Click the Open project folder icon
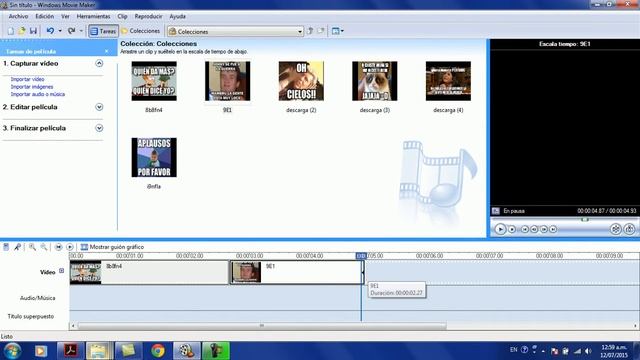The height and width of the screenshot is (360, 640). 22,31
